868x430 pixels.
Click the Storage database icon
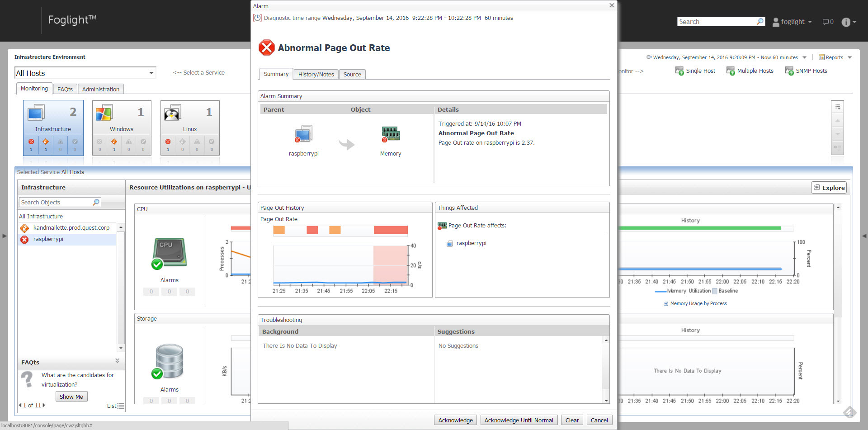[169, 361]
